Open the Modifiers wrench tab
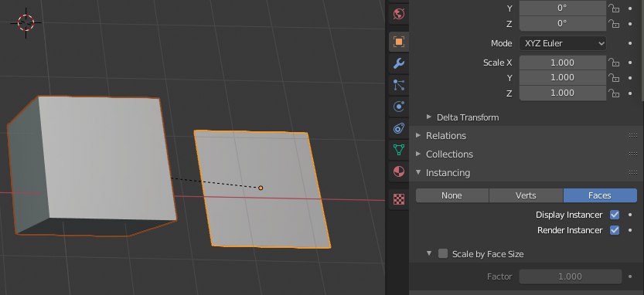Image resolution: width=644 pixels, height=295 pixels. coord(398,63)
